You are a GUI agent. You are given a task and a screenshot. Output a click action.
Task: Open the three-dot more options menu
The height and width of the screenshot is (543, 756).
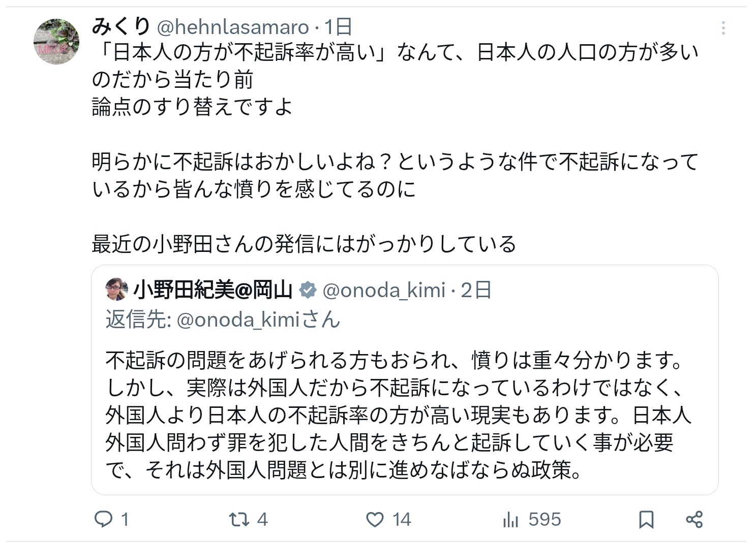click(723, 28)
